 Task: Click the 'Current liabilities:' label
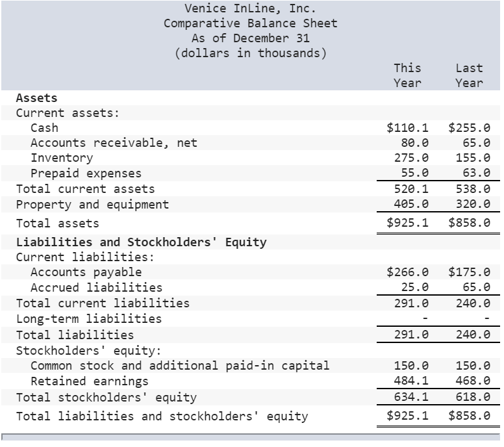point(85,257)
